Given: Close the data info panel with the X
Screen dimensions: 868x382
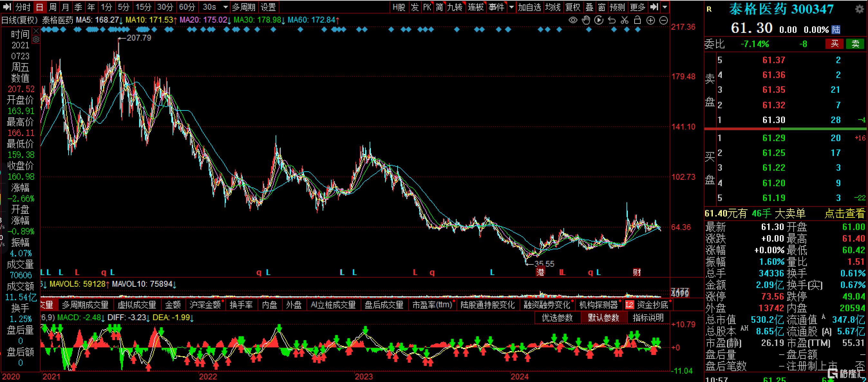Looking at the screenshot, I should coord(36,31).
